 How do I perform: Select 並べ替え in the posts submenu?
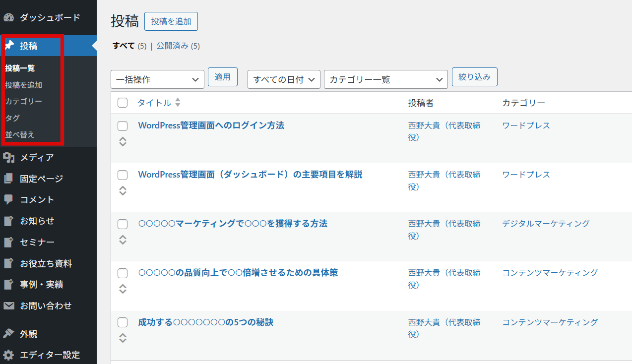point(20,134)
